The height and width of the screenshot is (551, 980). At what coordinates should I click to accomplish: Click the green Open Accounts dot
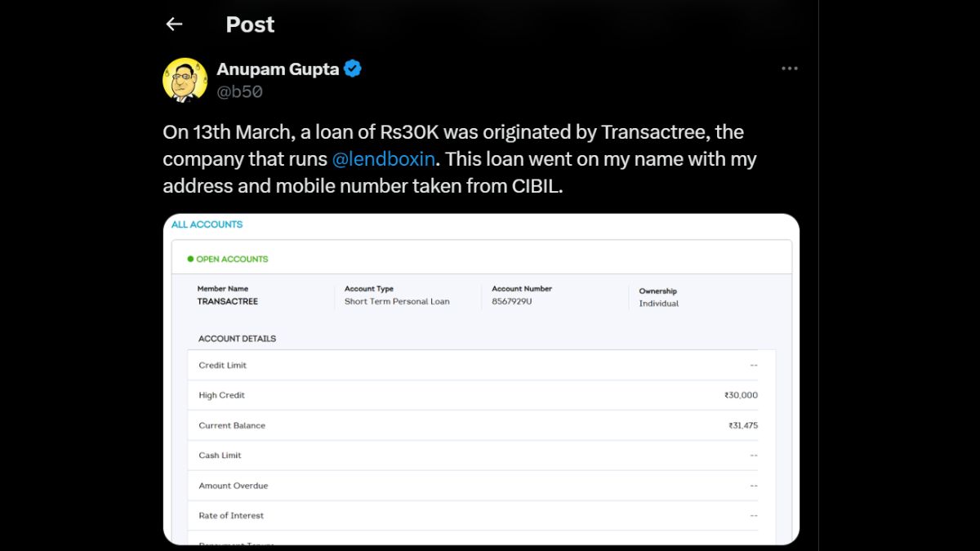click(x=190, y=259)
